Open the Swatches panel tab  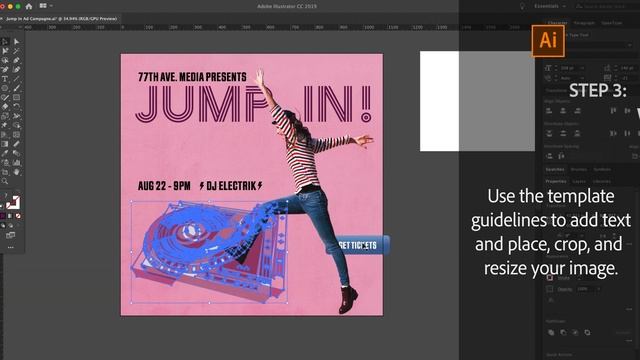[x=555, y=169]
